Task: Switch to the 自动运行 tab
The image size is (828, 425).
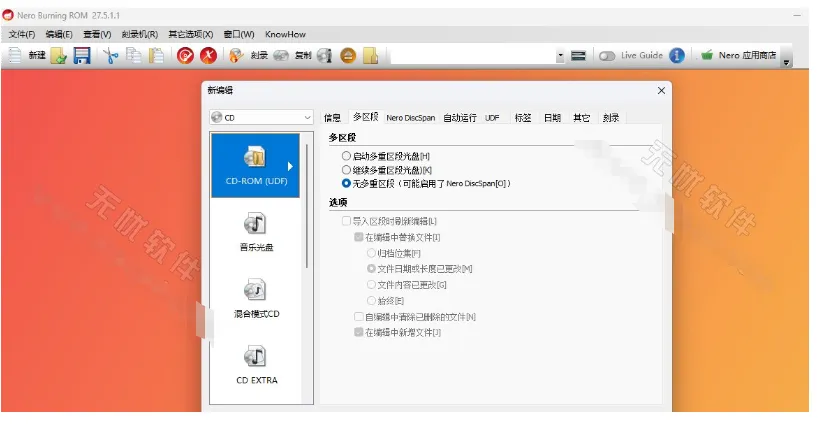Action: [x=459, y=118]
